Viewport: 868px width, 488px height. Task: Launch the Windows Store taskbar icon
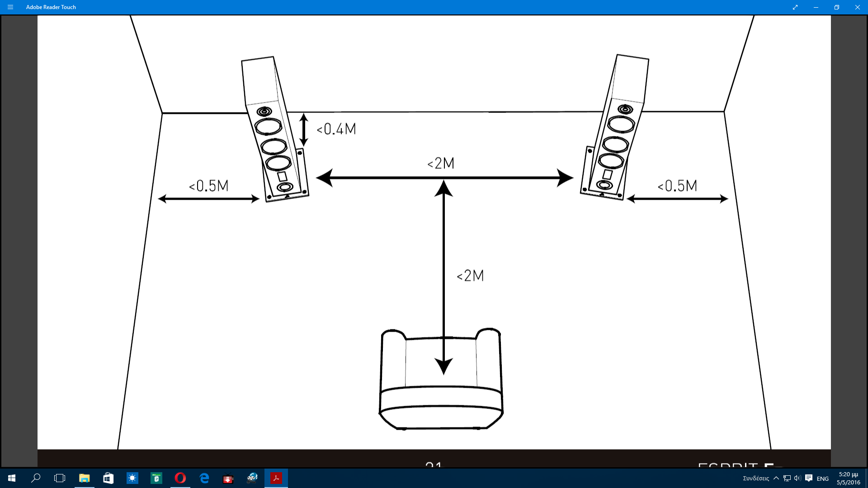pos(108,478)
